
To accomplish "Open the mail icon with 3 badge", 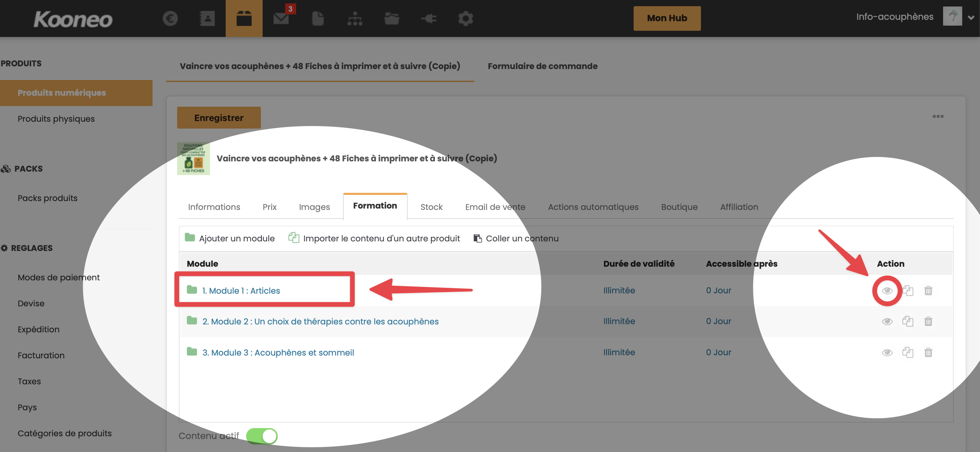I will pos(281,18).
